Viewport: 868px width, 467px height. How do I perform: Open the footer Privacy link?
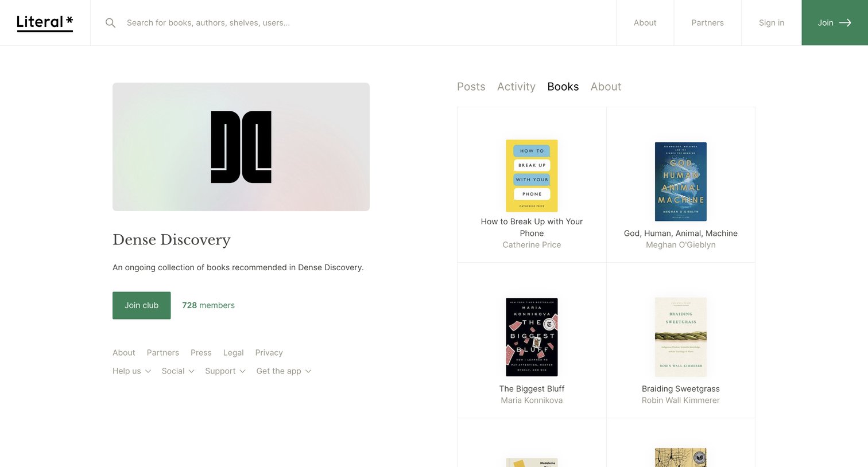point(269,353)
